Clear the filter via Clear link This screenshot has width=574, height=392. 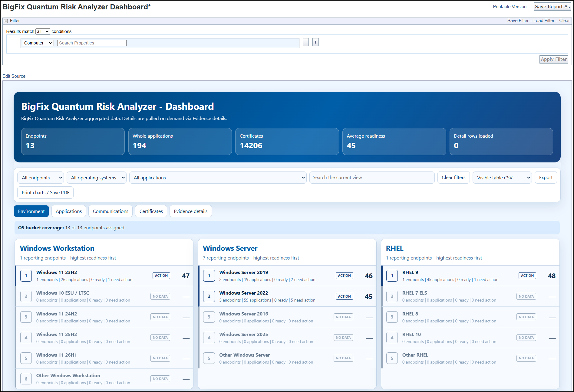coord(564,21)
